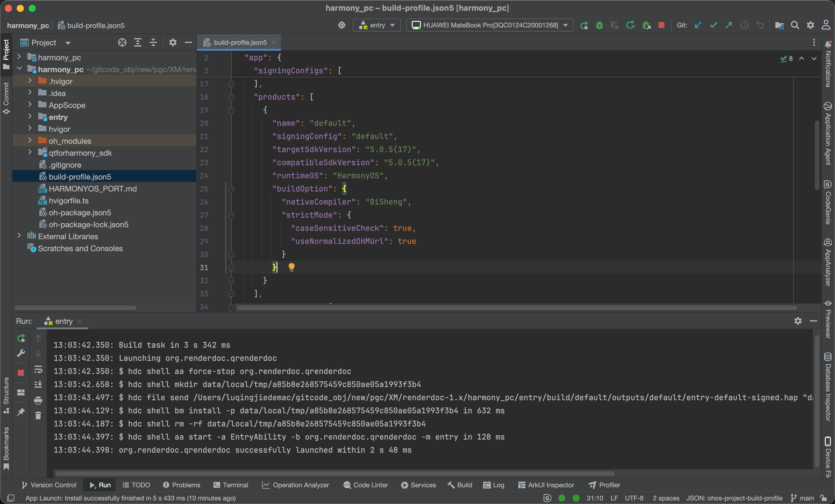Click Git update project arrow
The image size is (835, 504).
698,25
